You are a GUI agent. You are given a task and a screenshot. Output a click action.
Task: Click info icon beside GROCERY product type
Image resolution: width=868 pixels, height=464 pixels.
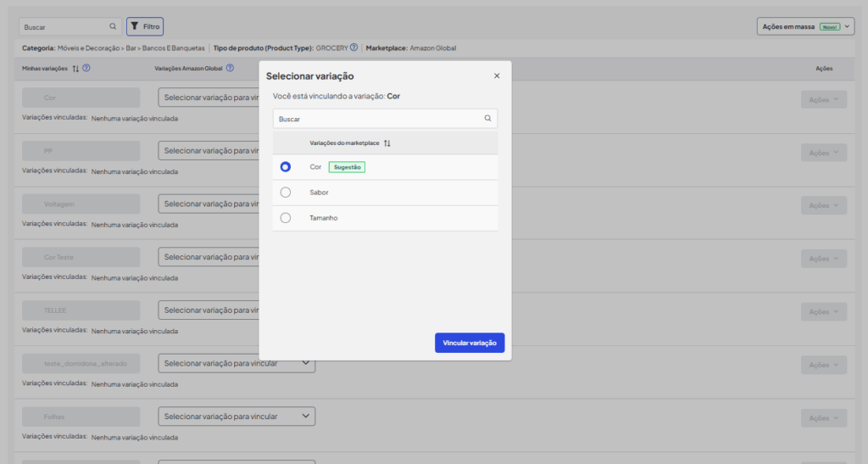(x=353, y=48)
